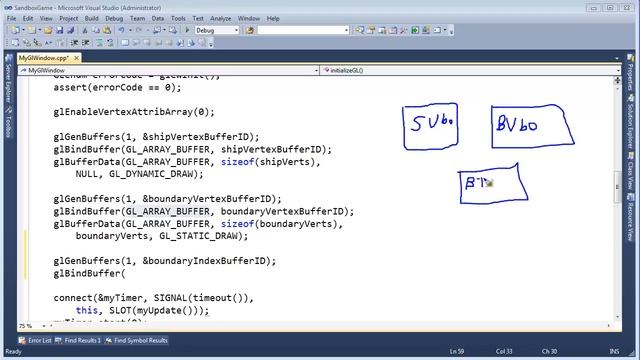Image resolution: width=640 pixels, height=360 pixels.
Task: Open the Tools menu
Action: click(x=178, y=18)
